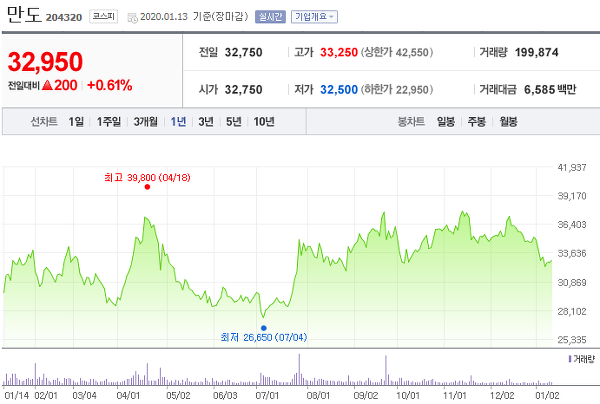Click the +0.61% change percentage

(x=109, y=85)
